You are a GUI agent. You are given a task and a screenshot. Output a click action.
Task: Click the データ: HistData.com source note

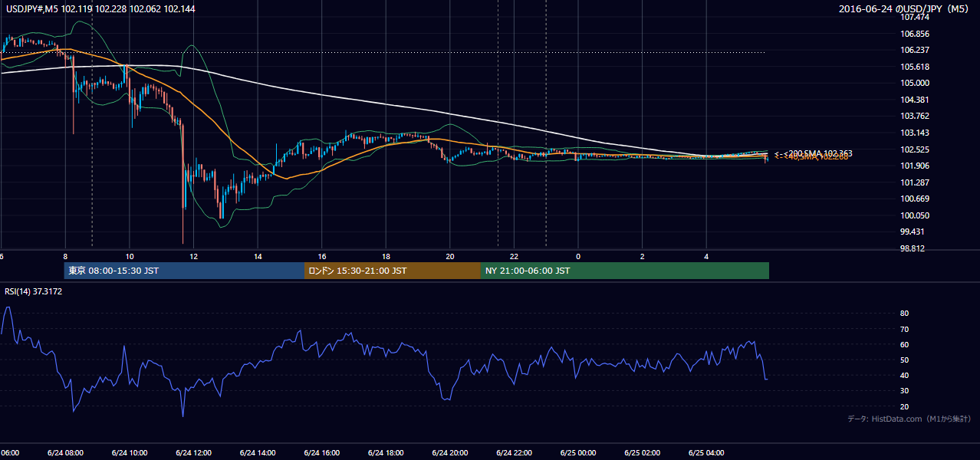coord(909,419)
